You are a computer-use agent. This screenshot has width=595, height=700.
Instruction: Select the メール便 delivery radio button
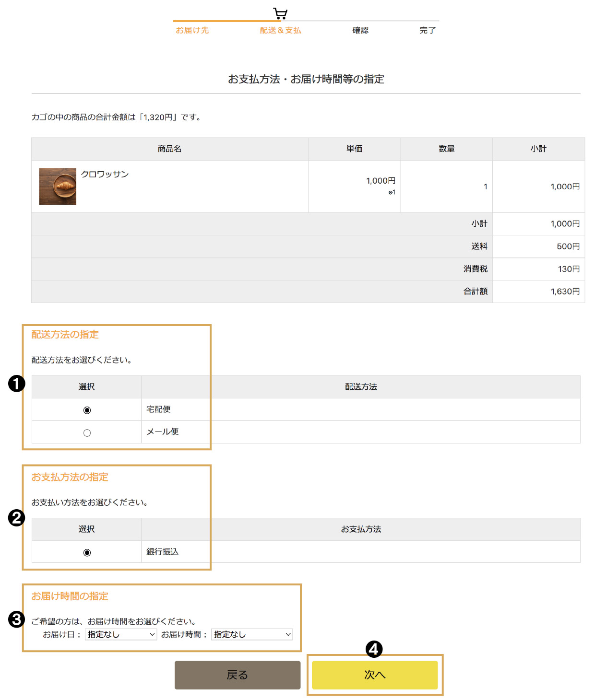(87, 433)
